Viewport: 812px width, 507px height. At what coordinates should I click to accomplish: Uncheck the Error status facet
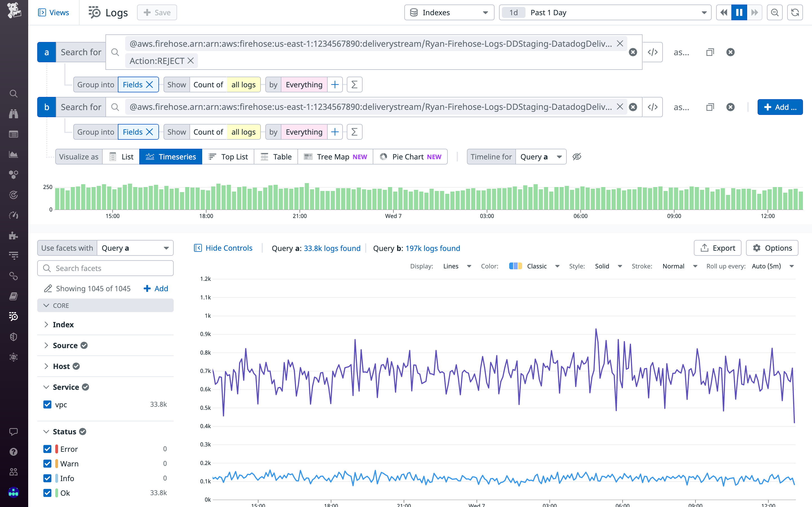[47, 449]
